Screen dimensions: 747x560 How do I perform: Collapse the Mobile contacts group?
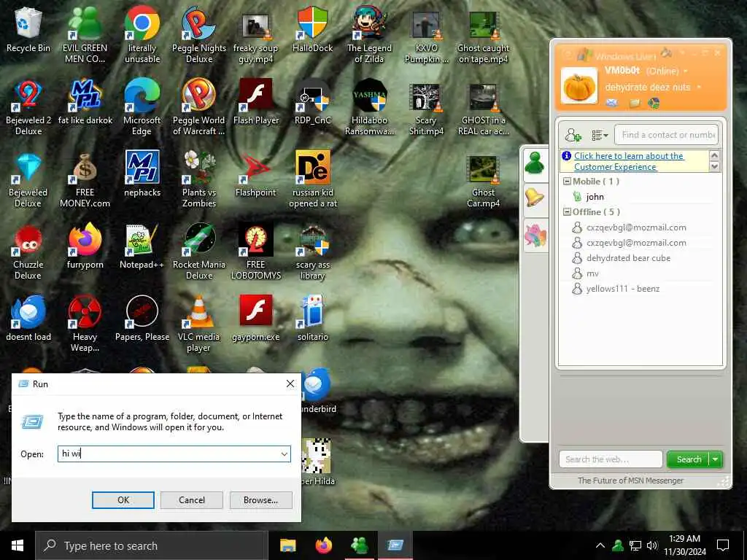click(567, 182)
